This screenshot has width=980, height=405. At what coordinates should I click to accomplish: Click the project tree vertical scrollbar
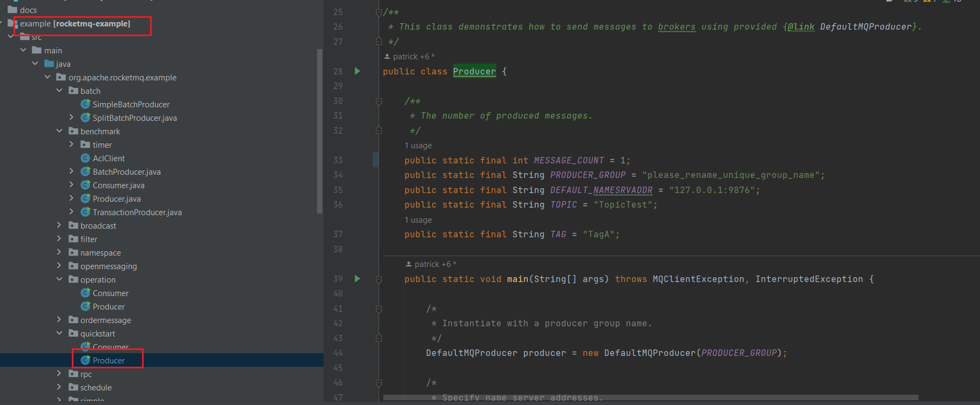[320, 129]
